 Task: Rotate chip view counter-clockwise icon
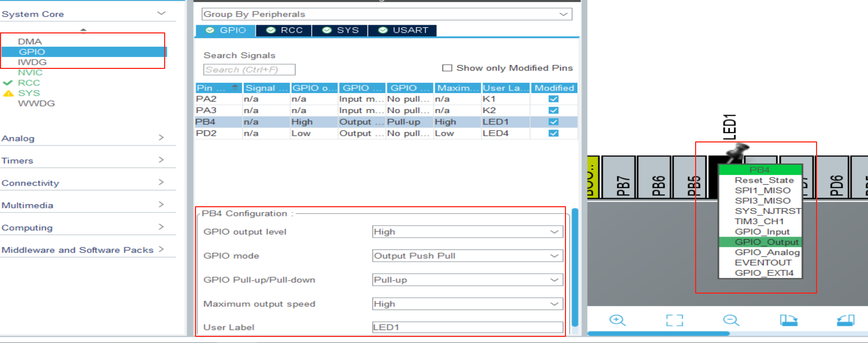point(845,320)
